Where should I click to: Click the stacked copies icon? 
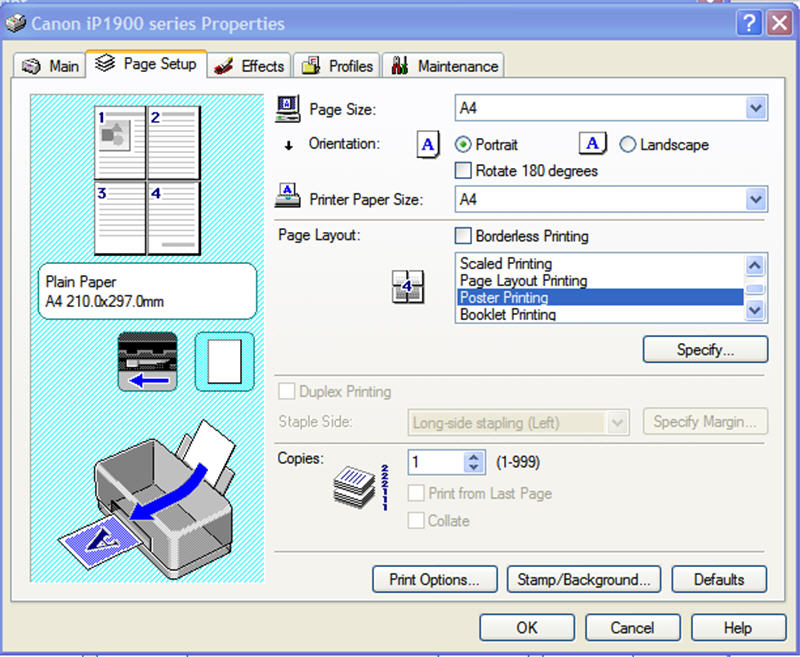(358, 483)
